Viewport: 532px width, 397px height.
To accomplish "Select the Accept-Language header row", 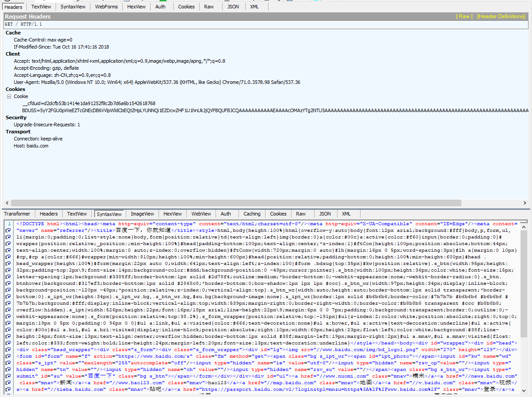I will [x=62, y=75].
